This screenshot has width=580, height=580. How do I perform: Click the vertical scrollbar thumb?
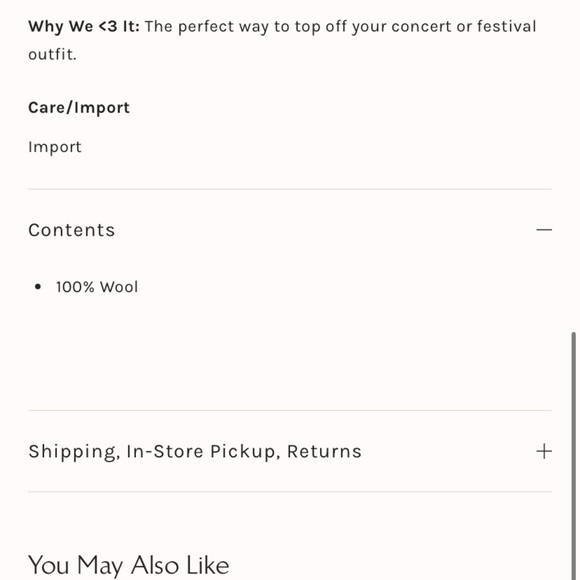pyautogui.click(x=573, y=456)
